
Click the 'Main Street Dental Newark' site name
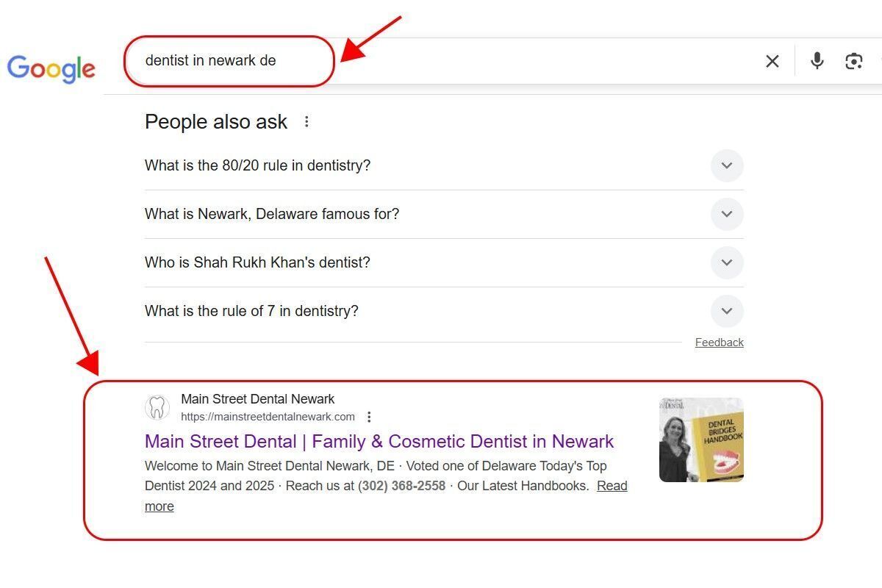tap(257, 399)
